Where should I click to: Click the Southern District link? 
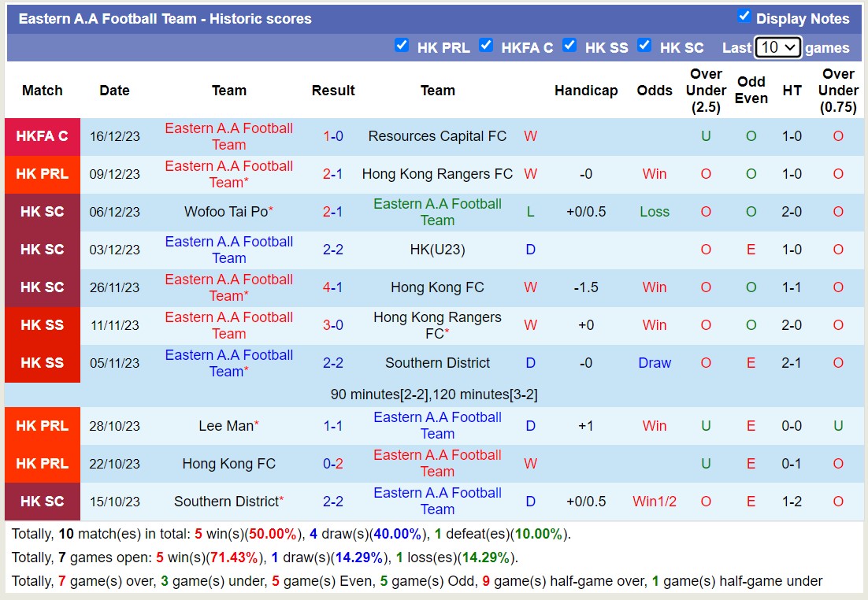click(x=436, y=363)
